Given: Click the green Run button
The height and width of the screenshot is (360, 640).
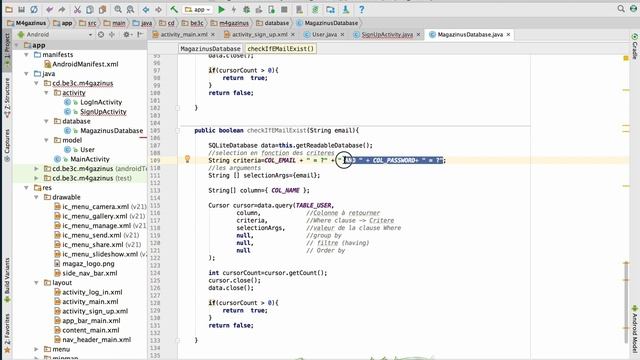Looking at the screenshot, I should coord(221,9).
